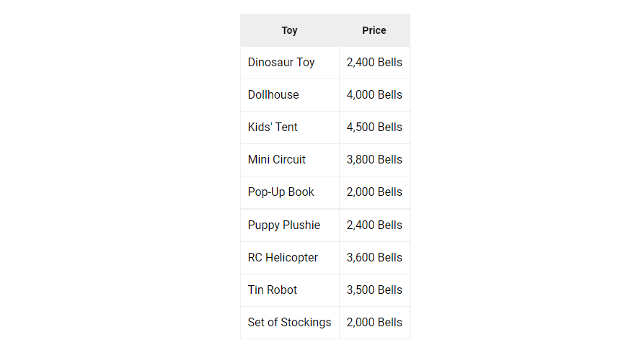Image resolution: width=644 pixels, height=345 pixels.
Task: Click the Price column header
Action: click(374, 30)
